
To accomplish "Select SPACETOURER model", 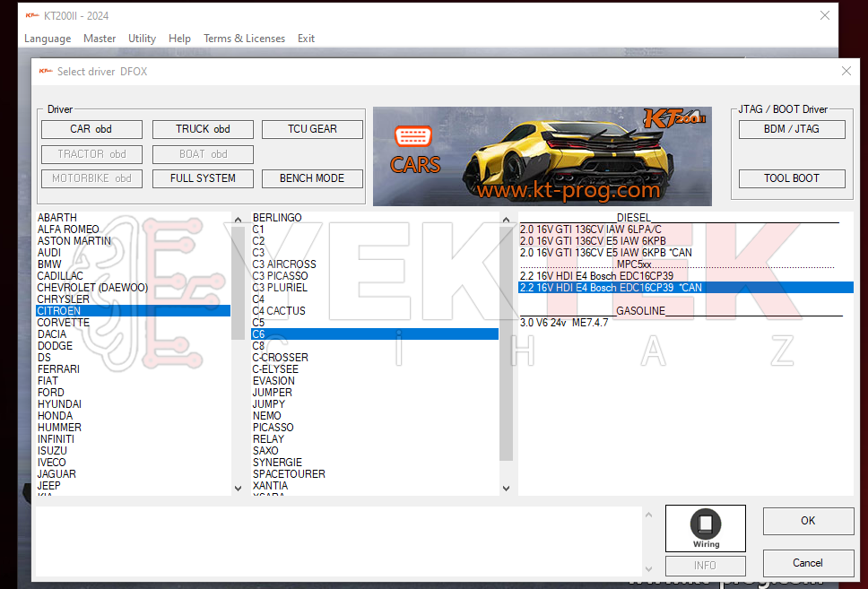I will click(375, 474).
